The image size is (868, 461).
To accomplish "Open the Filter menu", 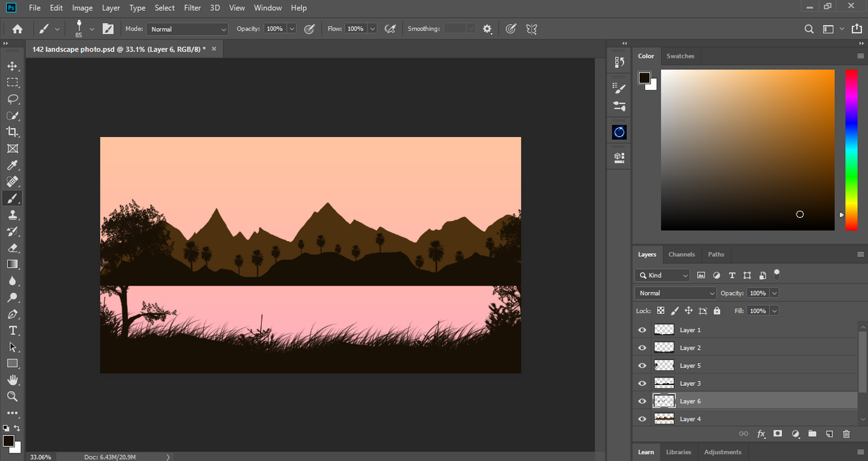I will point(193,8).
